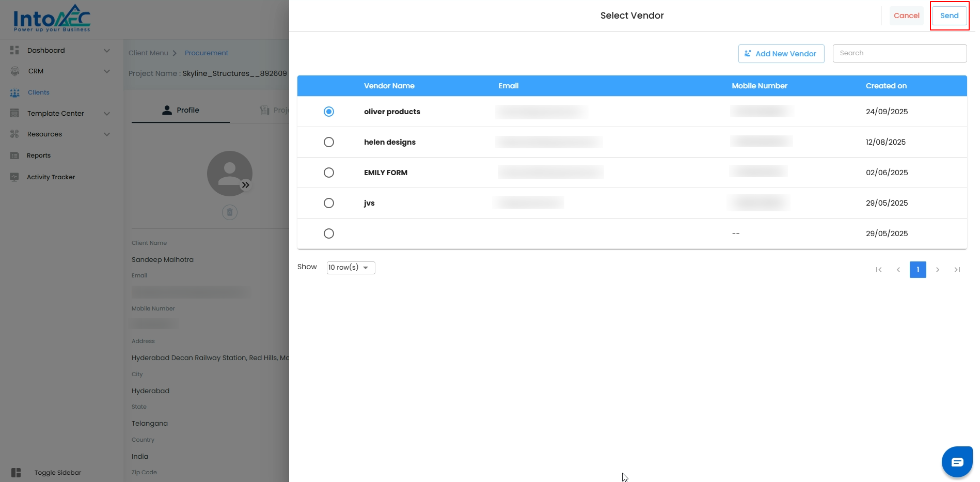The height and width of the screenshot is (482, 980).
Task: Open the Reports menu item
Action: (39, 156)
